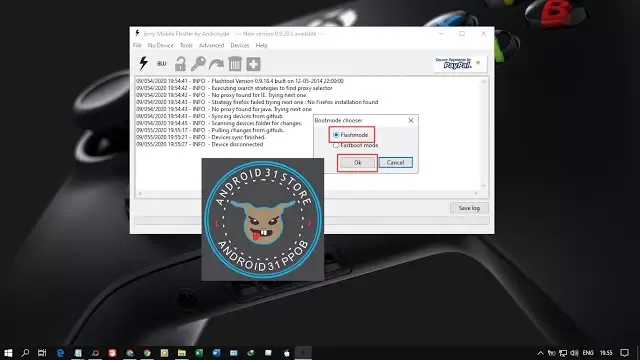This screenshot has width=640, height=360.
Task: Open Task View from the taskbar
Action: tap(42, 353)
